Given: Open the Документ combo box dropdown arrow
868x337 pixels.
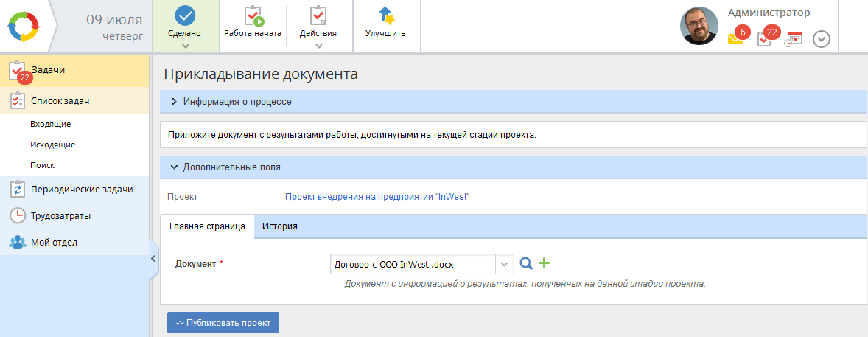Looking at the screenshot, I should click(x=505, y=264).
